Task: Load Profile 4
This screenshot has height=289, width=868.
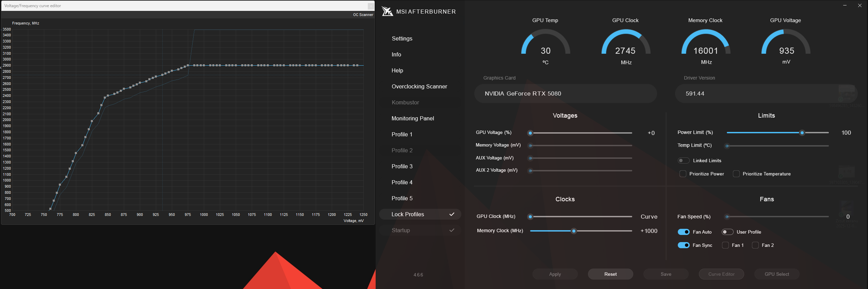Action: click(x=402, y=182)
